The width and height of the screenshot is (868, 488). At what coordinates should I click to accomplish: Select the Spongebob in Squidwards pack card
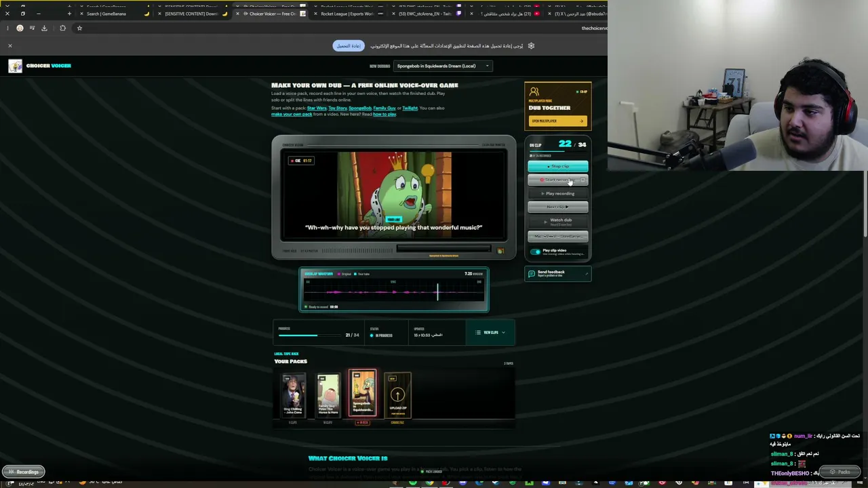362,393
